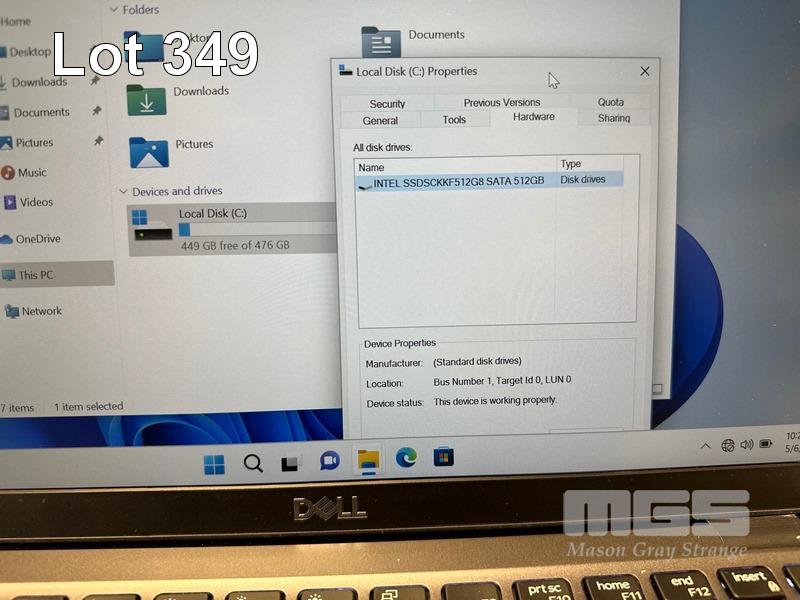
Task: Open Microsoft Store from the taskbar
Action: tap(443, 457)
